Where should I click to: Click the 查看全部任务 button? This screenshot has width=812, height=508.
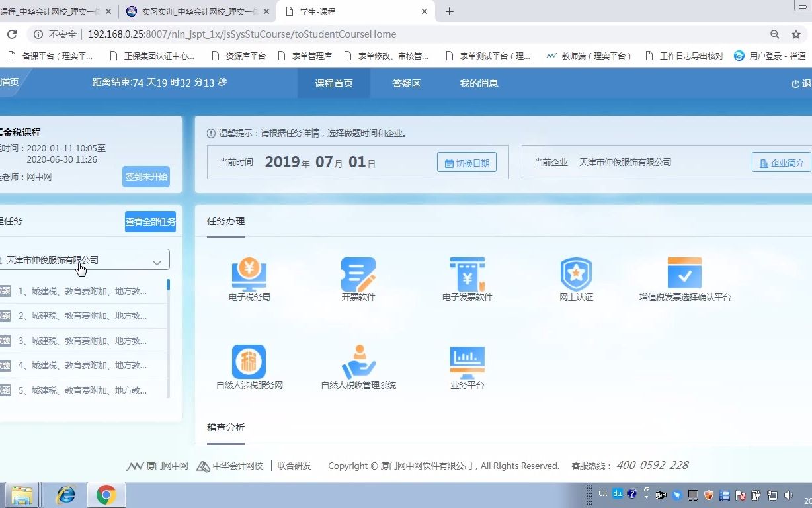point(150,221)
